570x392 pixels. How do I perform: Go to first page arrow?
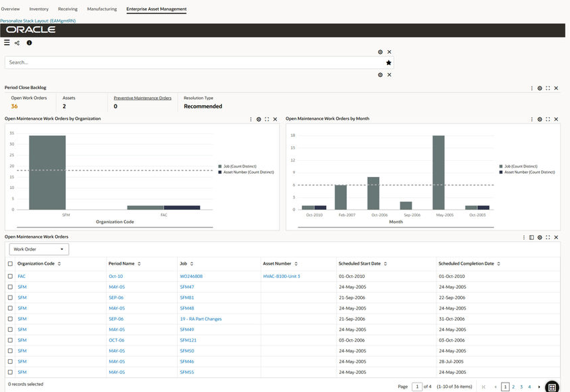click(x=483, y=387)
